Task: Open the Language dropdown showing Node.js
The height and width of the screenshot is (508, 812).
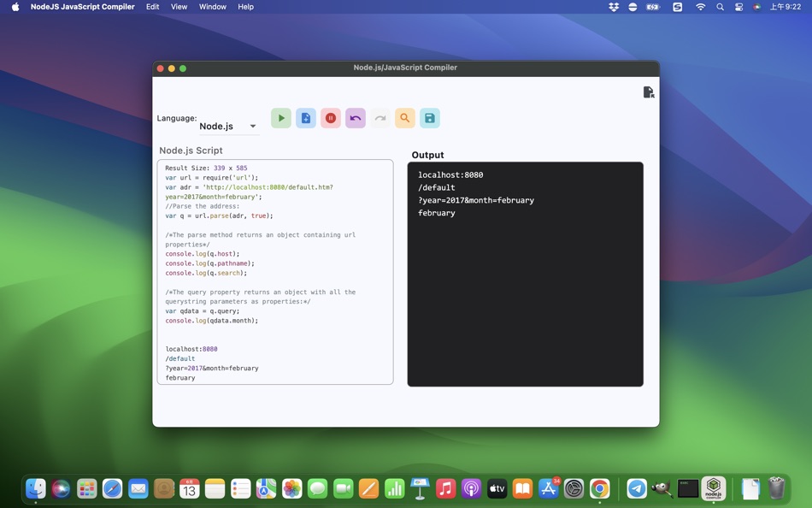Action: 228,126
